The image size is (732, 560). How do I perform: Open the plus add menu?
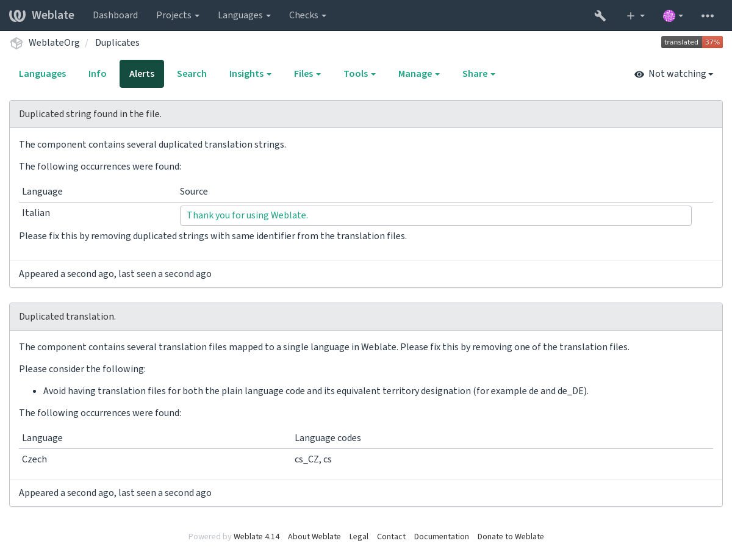point(636,15)
